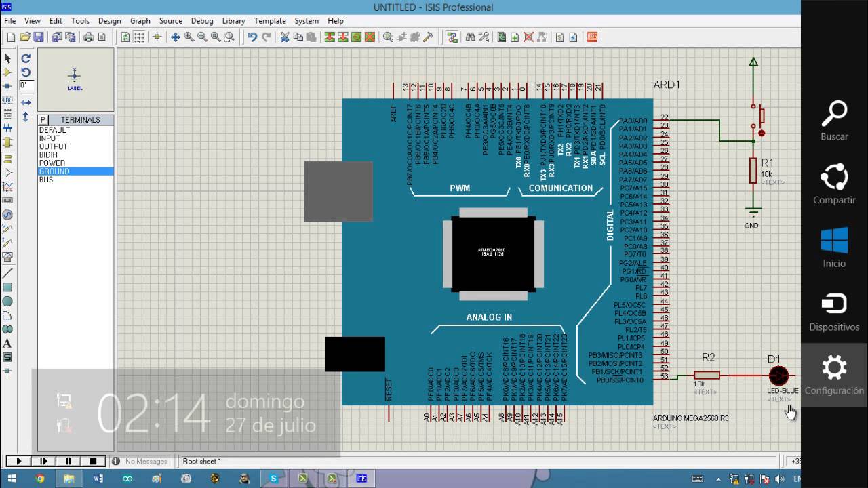Choose Wire label mode
This screenshot has width=868, height=488.
[7, 100]
